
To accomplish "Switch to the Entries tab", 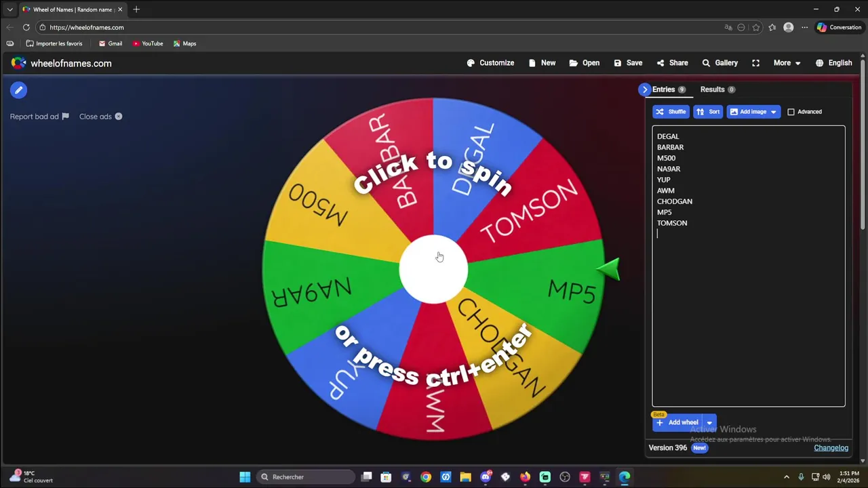I will click(x=668, y=89).
